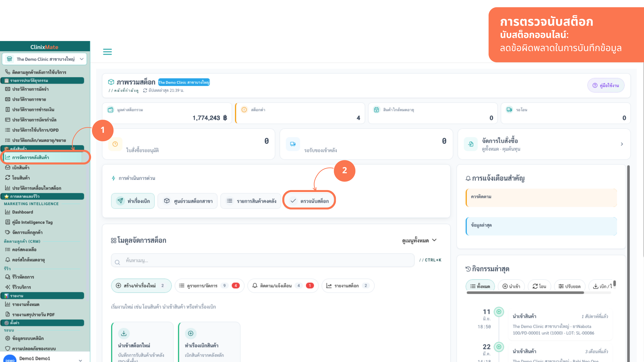Click the warning icon on low stock card
This screenshot has height=362, width=644.
244,110
